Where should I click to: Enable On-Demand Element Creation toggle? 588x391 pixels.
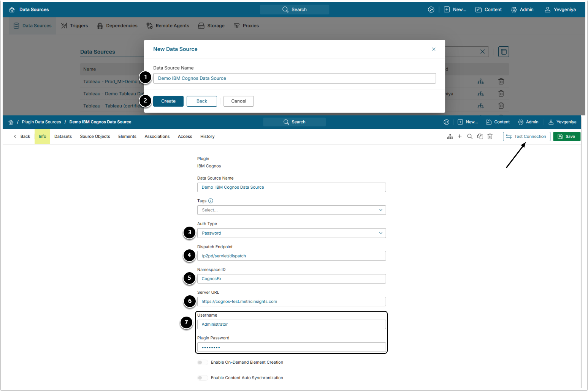tap(203, 363)
